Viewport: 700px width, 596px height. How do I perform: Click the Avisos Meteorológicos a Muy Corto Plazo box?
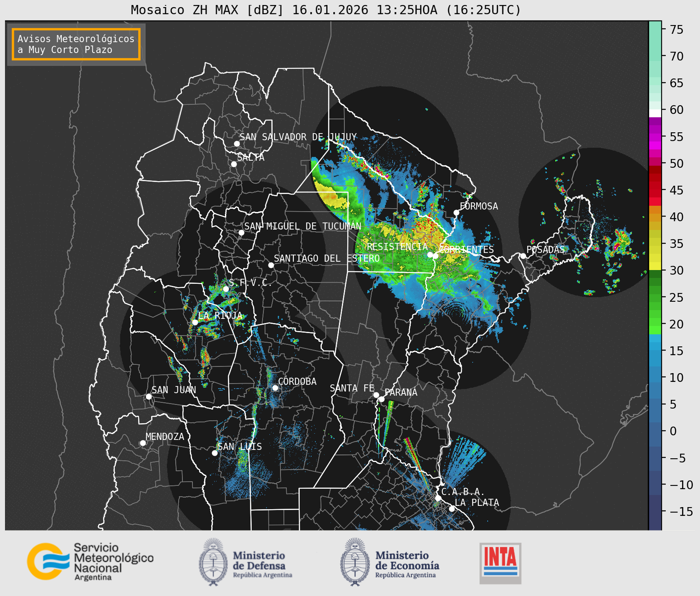pos(76,44)
